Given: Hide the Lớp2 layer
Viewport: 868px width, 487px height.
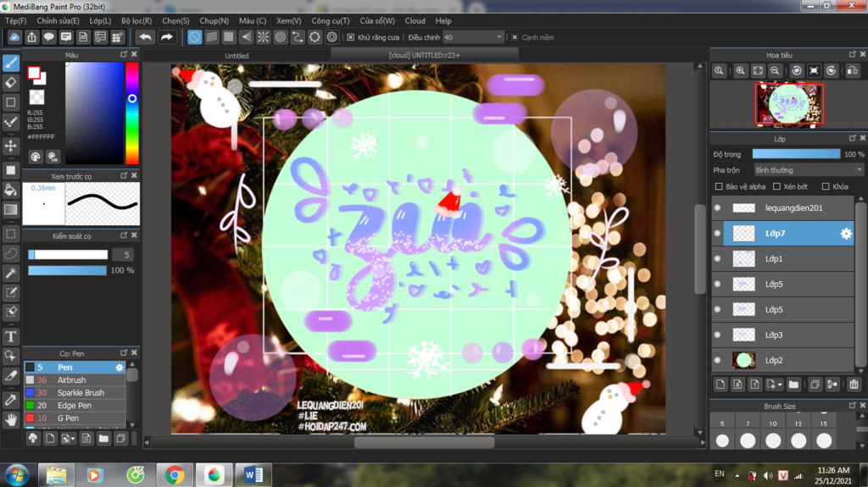Looking at the screenshot, I should [x=717, y=360].
